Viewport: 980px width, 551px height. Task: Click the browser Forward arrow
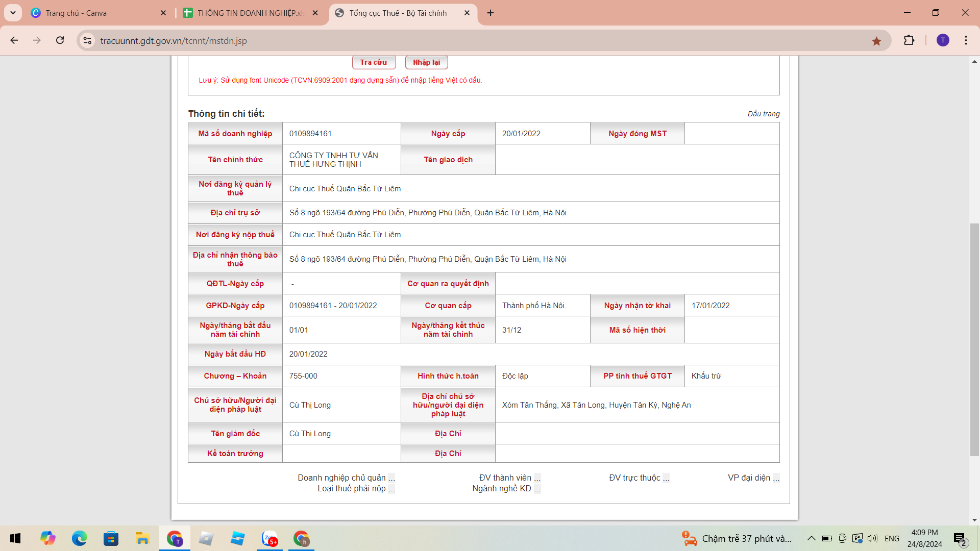click(37, 40)
